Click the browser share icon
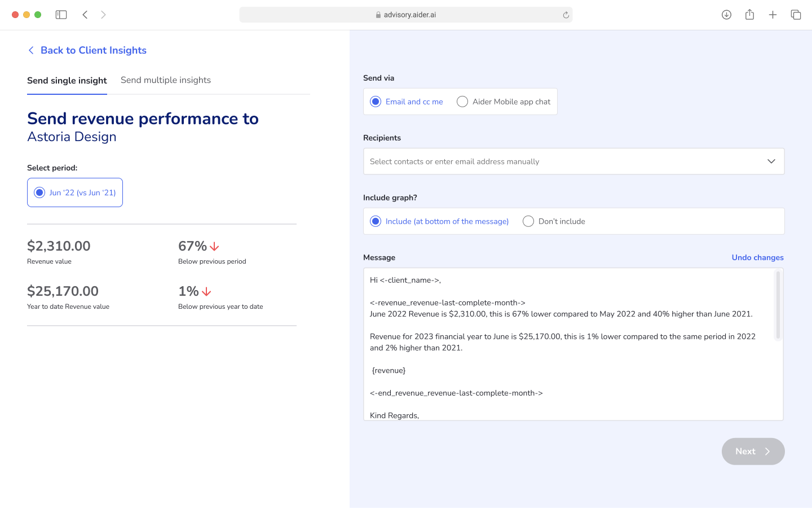The width and height of the screenshot is (812, 508). point(749,15)
